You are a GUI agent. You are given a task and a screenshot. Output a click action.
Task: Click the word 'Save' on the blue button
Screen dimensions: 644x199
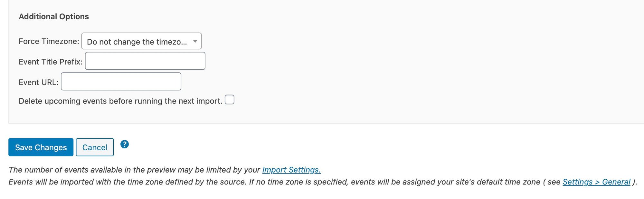pyautogui.click(x=24, y=147)
